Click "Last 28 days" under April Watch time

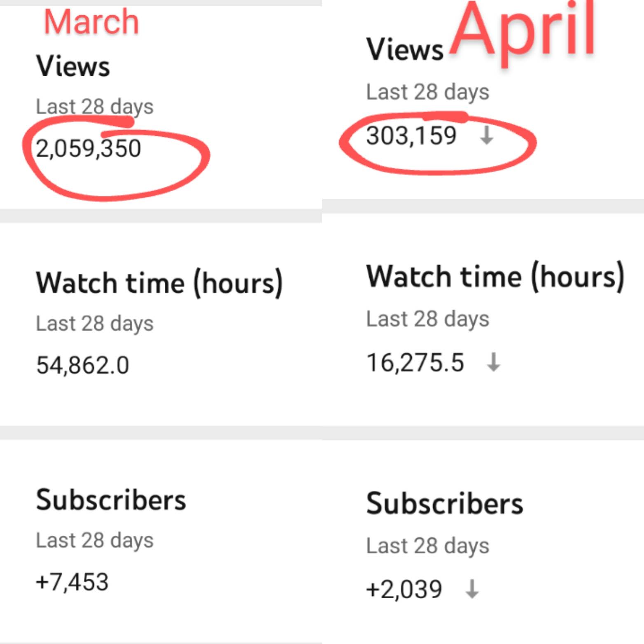coord(427,319)
